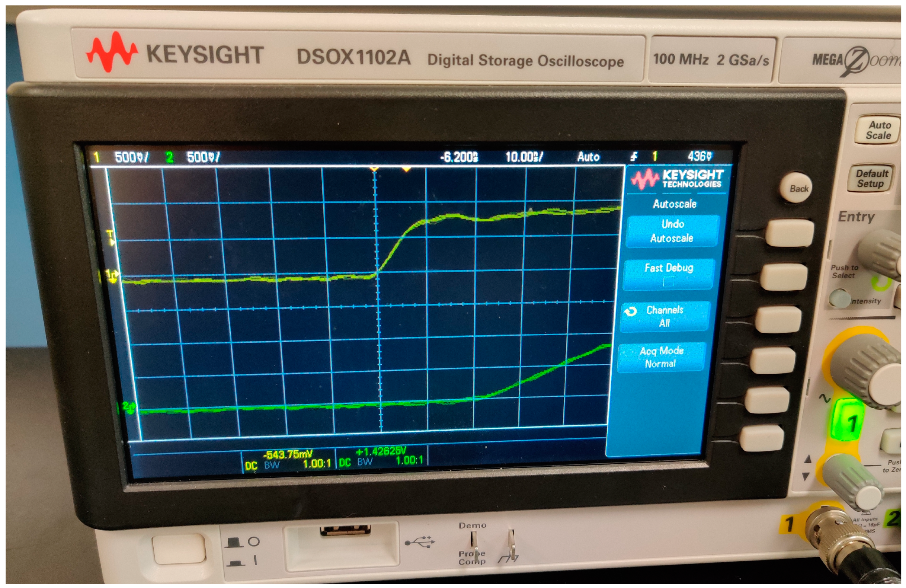Screen dimensions: 906x588
Task: Click the trigger level T marker
Action: coord(111,238)
